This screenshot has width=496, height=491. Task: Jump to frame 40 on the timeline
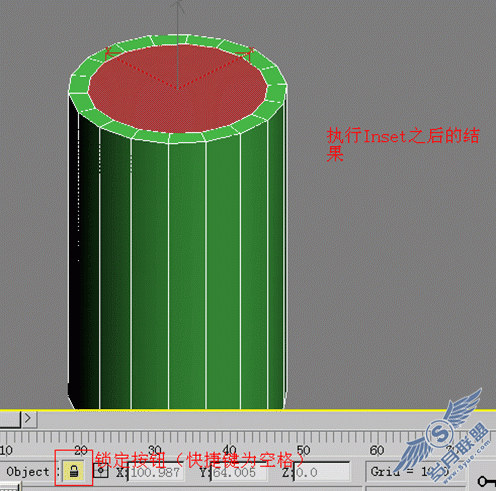pos(229,450)
